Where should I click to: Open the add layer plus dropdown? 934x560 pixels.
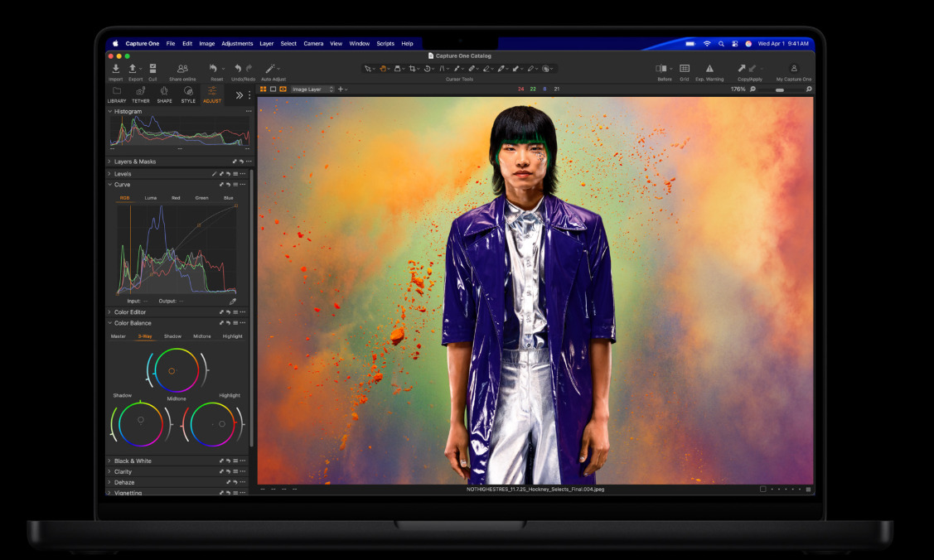342,89
